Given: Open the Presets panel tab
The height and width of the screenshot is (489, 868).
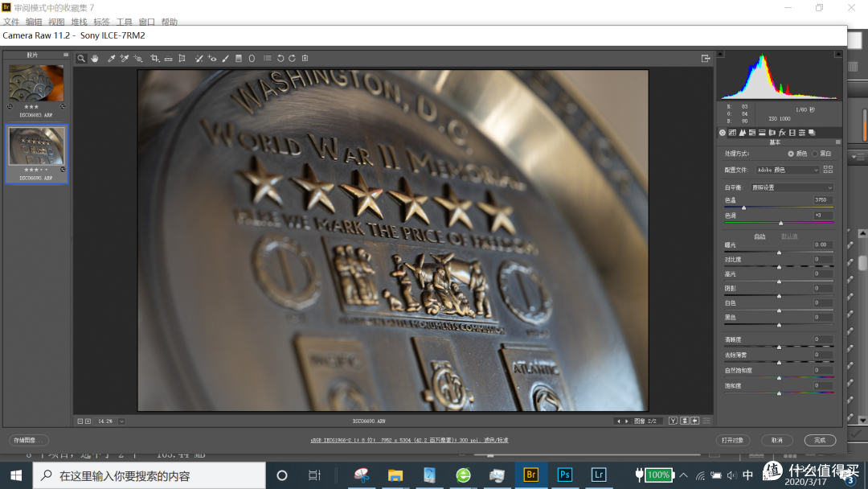Looking at the screenshot, I should [802, 133].
